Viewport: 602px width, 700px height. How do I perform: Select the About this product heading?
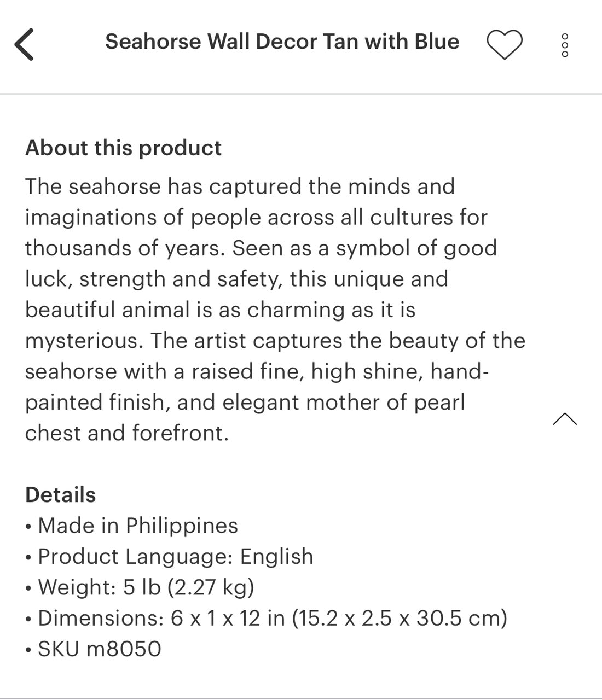123,148
